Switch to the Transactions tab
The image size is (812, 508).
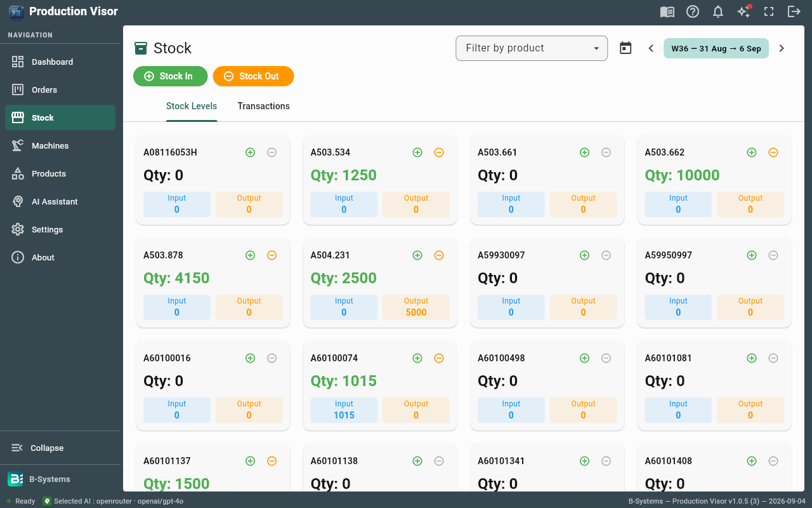[x=264, y=106]
